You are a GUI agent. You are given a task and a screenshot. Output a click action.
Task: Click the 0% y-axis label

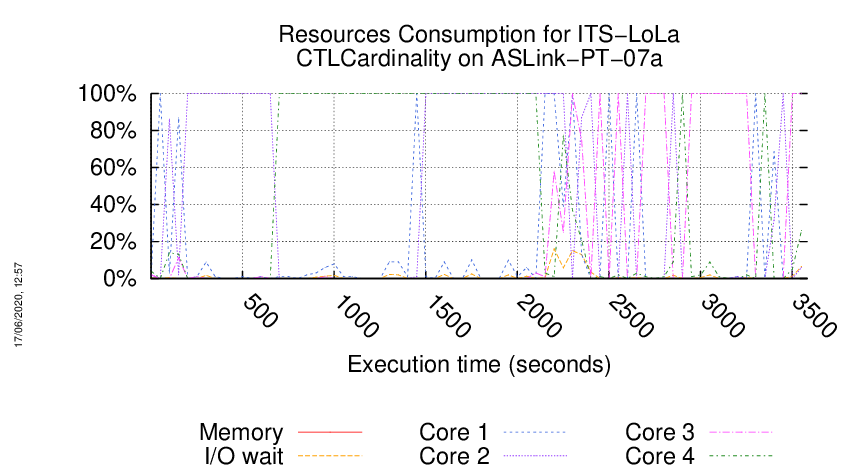point(120,279)
